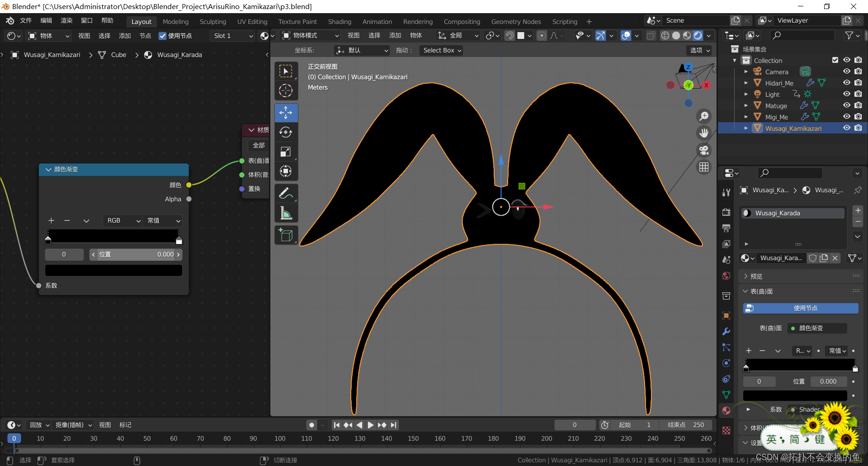This screenshot has width=868, height=466.
Task: Open the 渲染 menu
Action: [66, 21]
